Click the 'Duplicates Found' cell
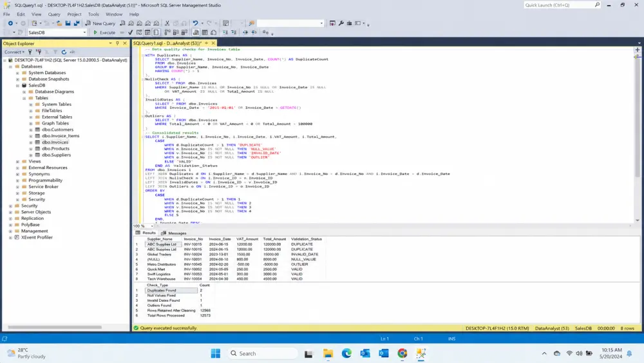The height and width of the screenshot is (363, 644). [171, 290]
